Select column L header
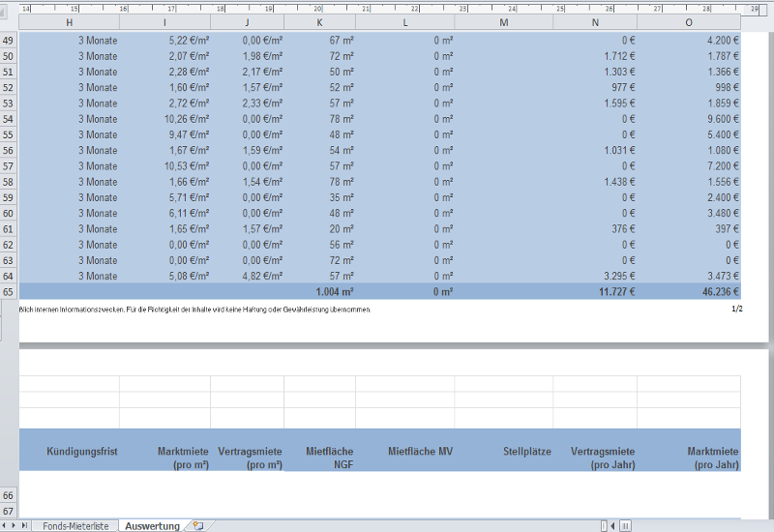 404,22
